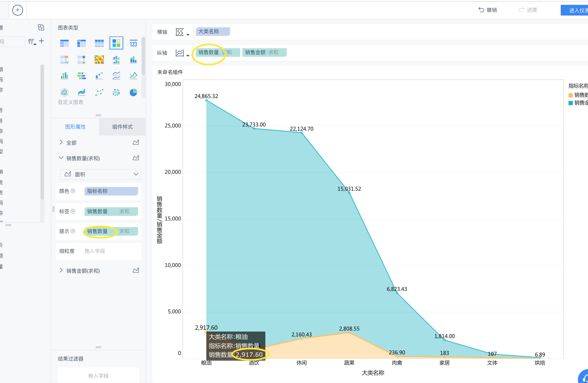Screen dimensions: 588x383
Task: Click area shape icon on 销售金额(求和) row
Action: [x=136, y=270]
